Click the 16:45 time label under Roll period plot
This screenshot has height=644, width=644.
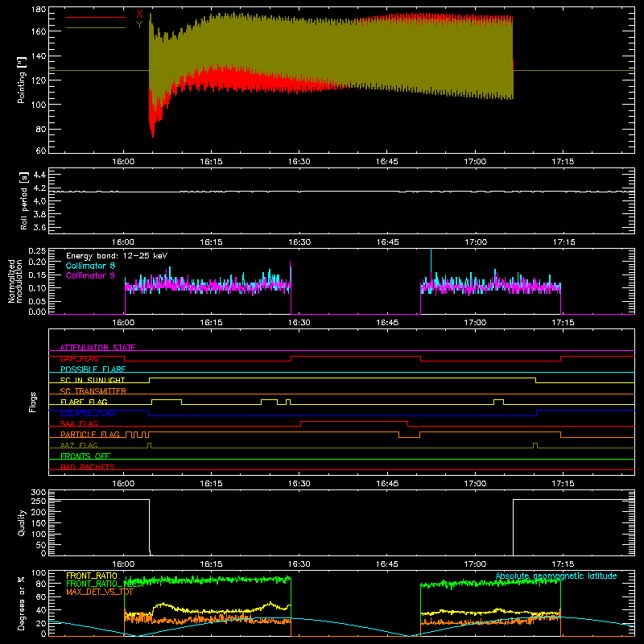[x=387, y=242]
